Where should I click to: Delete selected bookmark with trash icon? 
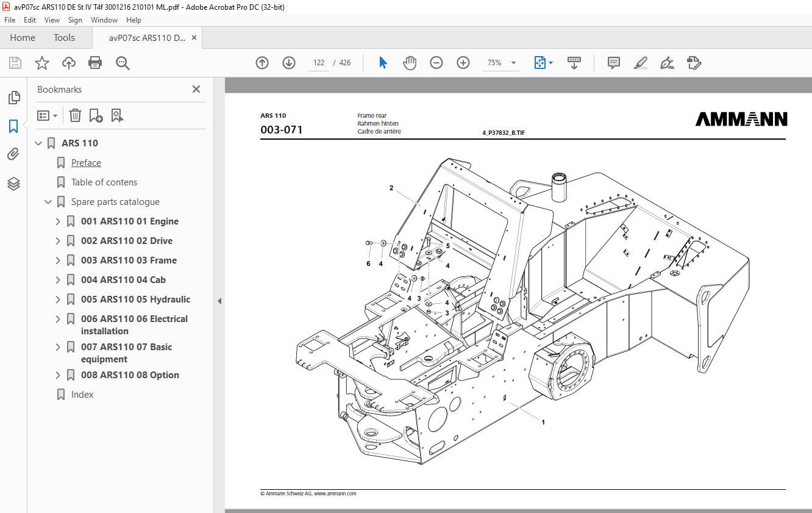click(x=75, y=115)
